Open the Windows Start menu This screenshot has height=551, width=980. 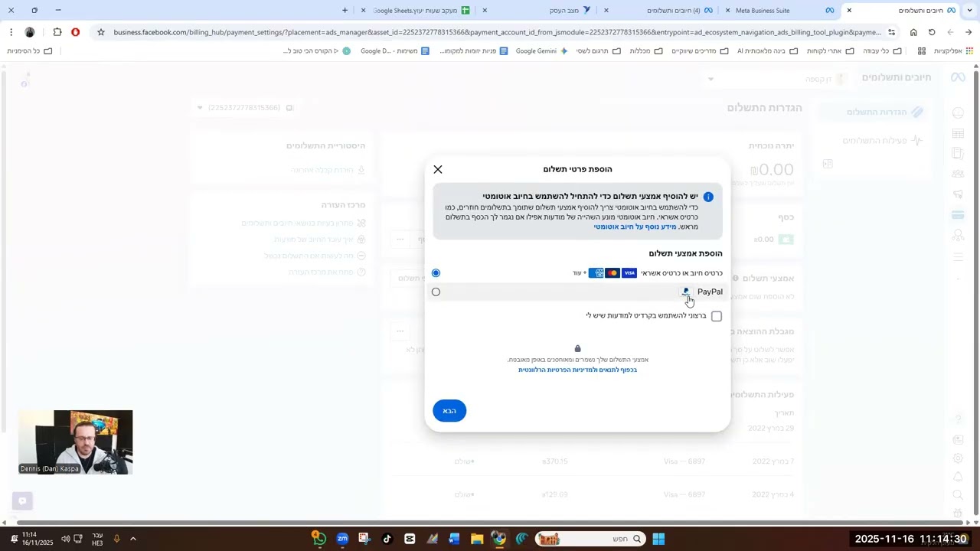[x=658, y=539]
